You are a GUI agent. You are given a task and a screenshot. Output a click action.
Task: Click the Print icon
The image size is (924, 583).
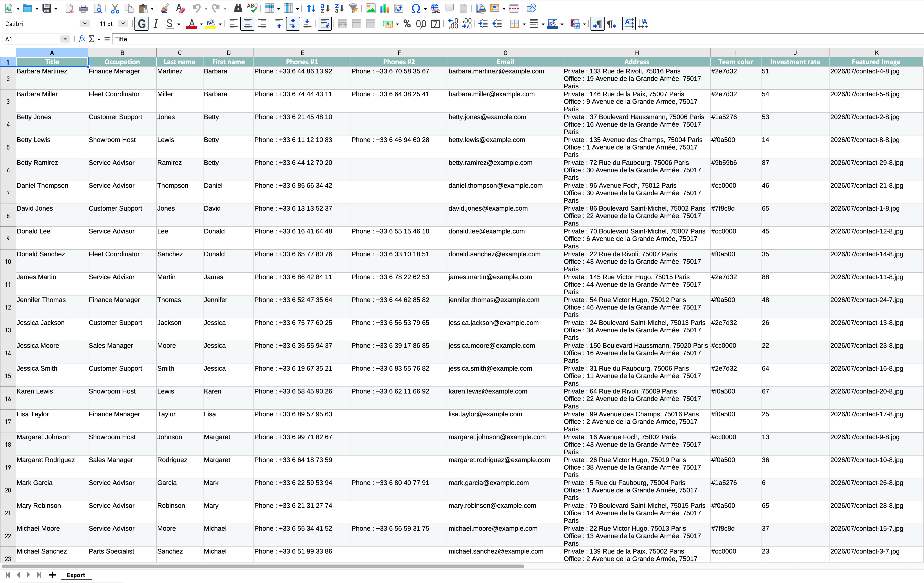point(83,8)
